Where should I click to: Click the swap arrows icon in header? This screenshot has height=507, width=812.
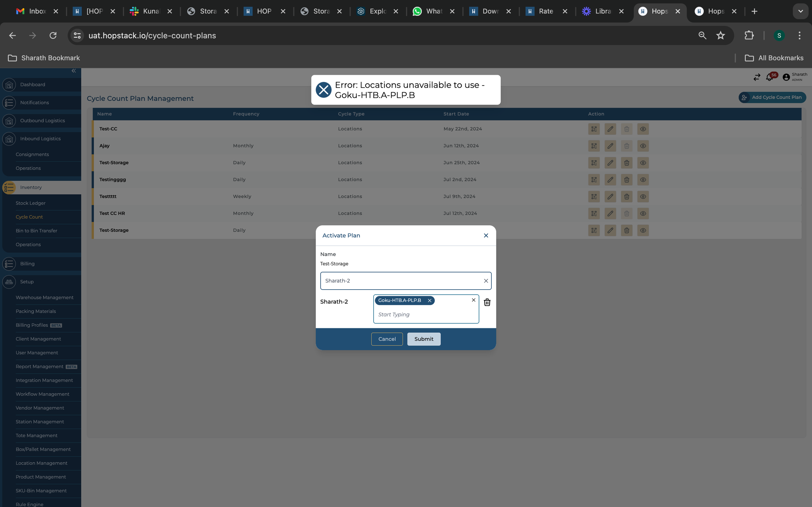tap(756, 77)
